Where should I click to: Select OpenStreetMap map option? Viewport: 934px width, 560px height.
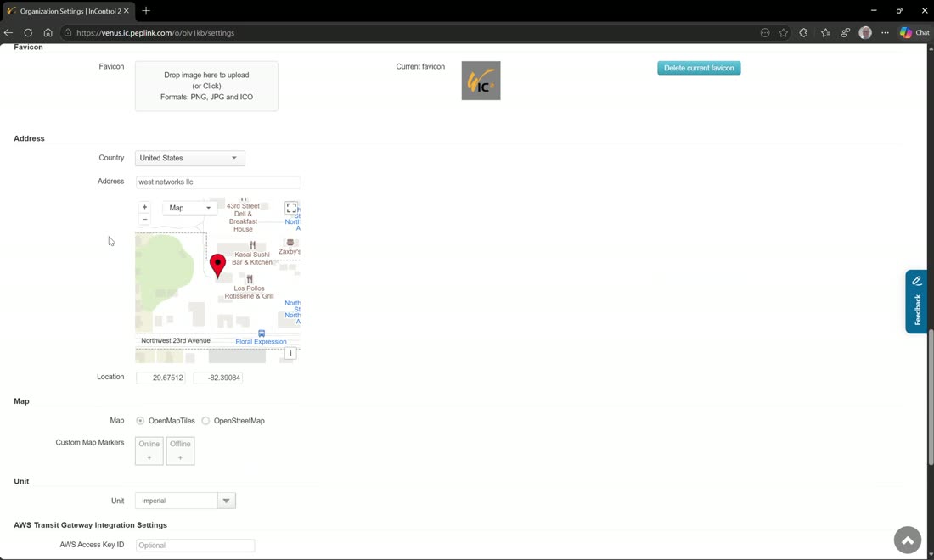(205, 421)
